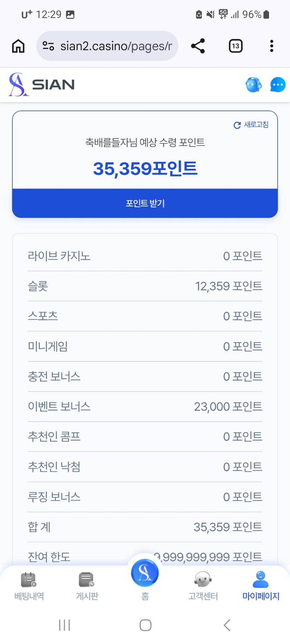Open the site settings icon in address bar
290x644 pixels.
[x=48, y=46]
